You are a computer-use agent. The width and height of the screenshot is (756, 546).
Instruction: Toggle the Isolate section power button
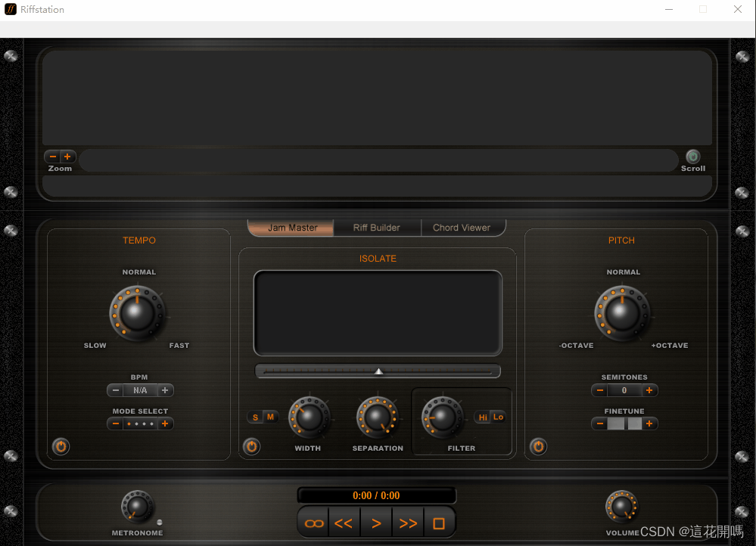[x=252, y=447]
